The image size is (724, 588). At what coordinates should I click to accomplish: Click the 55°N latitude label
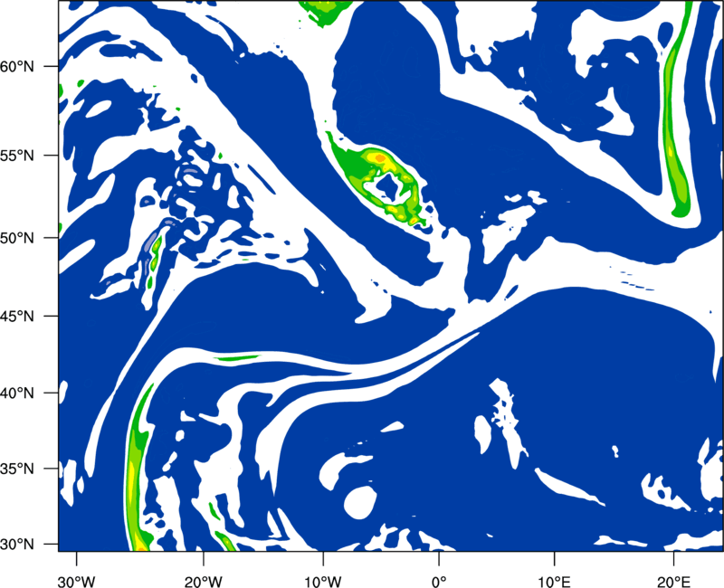click(x=16, y=156)
